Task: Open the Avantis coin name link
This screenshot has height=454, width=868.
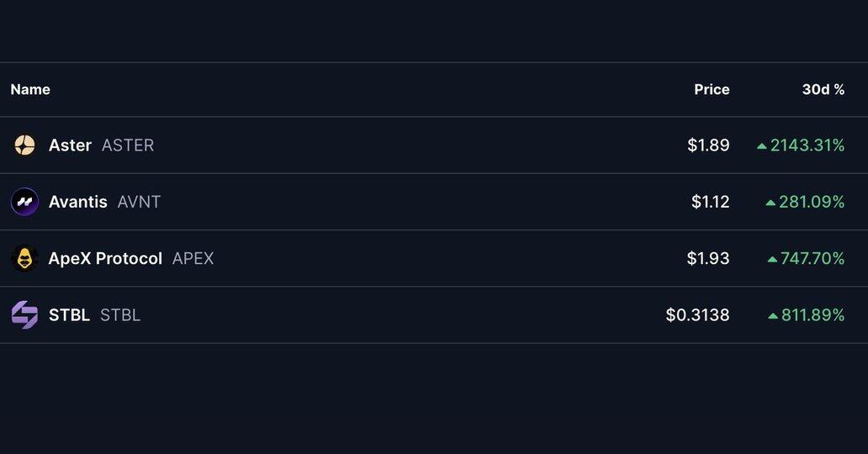Action: tap(78, 202)
